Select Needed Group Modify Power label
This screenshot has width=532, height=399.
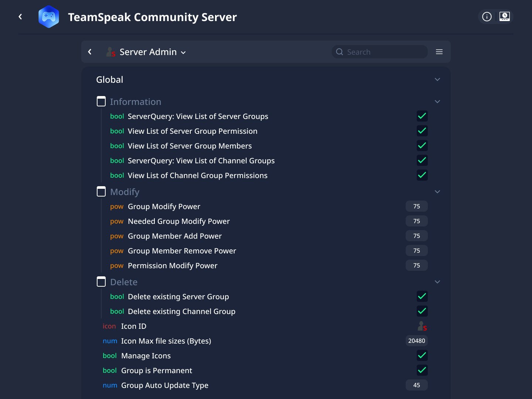(x=179, y=221)
